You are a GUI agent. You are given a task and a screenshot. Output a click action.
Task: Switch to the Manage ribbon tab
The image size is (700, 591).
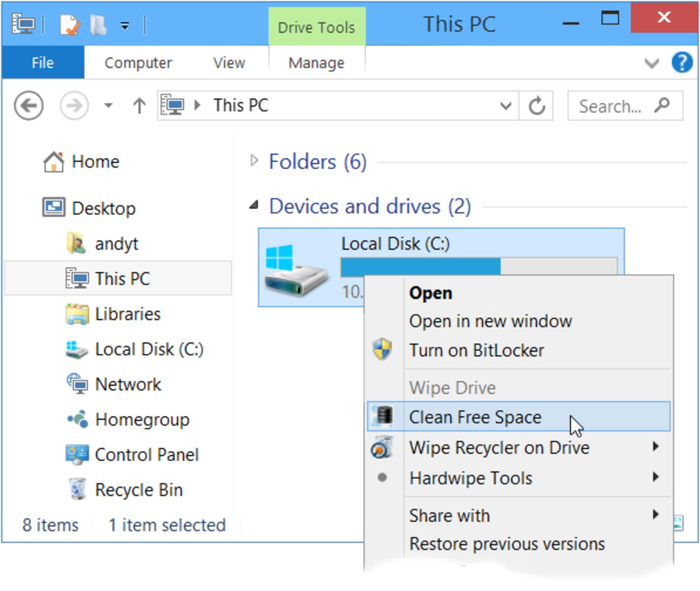tap(317, 63)
